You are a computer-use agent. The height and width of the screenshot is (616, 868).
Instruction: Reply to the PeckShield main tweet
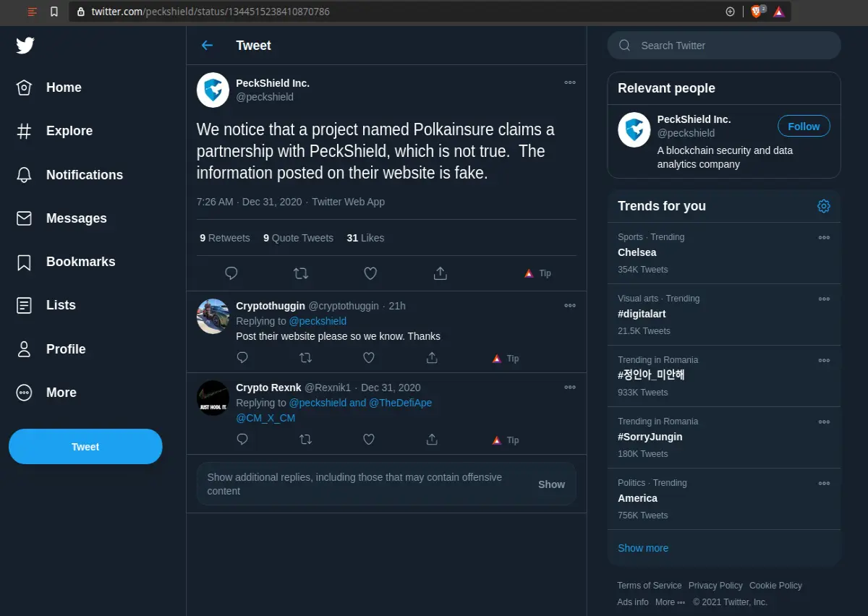click(x=231, y=273)
